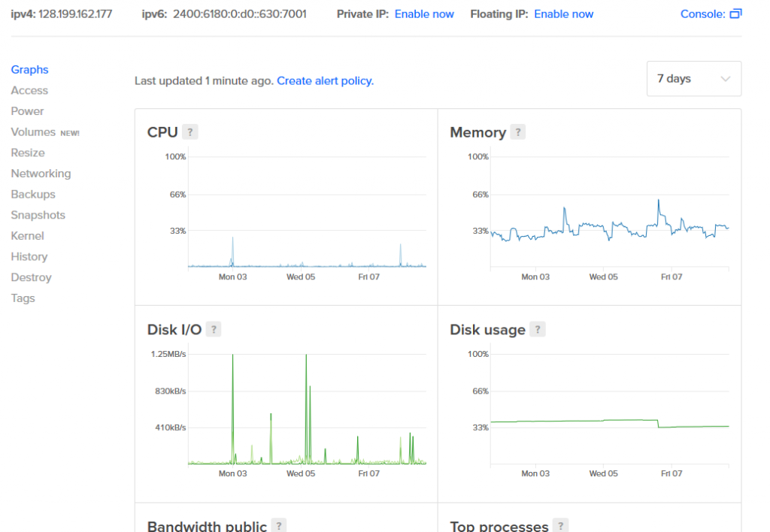The image size is (770, 532).
Task: Click the CPU panel heading
Action: tap(162, 132)
